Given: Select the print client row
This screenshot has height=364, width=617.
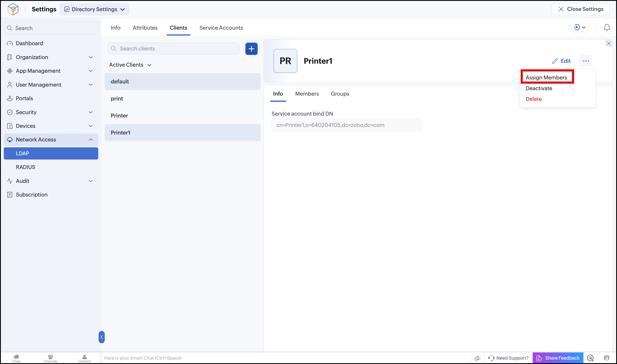Looking at the screenshot, I should pyautogui.click(x=183, y=98).
